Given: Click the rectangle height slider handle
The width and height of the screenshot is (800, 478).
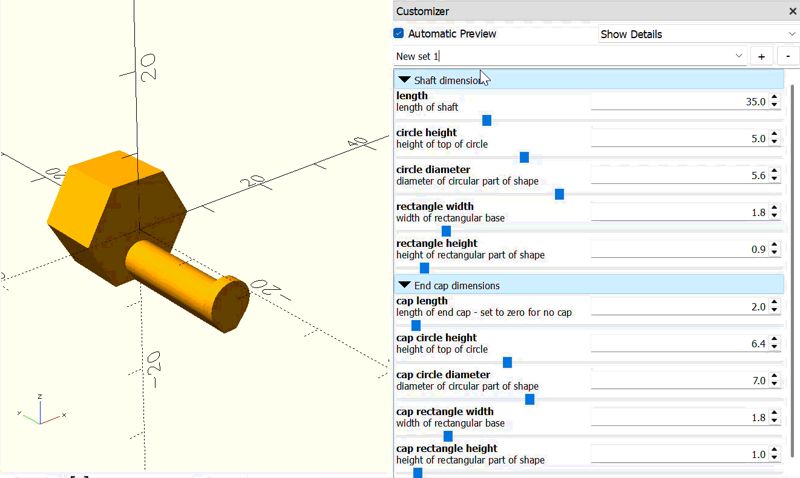Looking at the screenshot, I should (424, 268).
